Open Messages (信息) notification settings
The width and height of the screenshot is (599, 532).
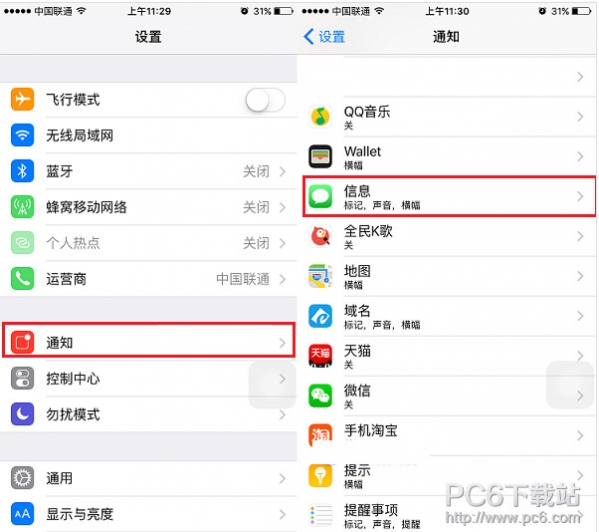point(449,196)
